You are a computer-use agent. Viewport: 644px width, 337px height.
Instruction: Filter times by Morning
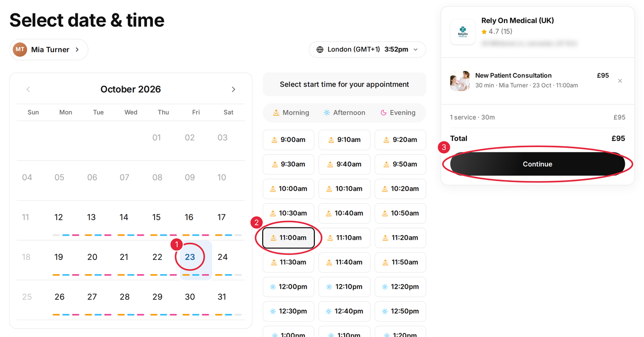point(291,113)
